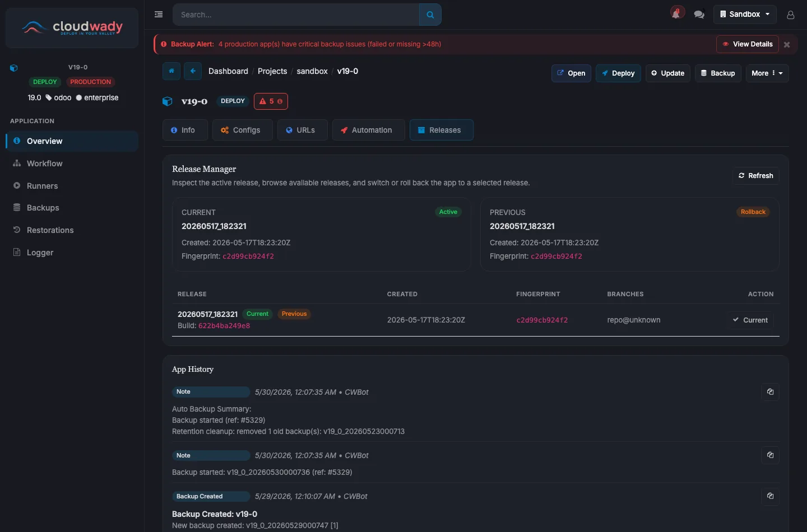
Task: Click the repo@unknown branch cell
Action: [x=634, y=320]
